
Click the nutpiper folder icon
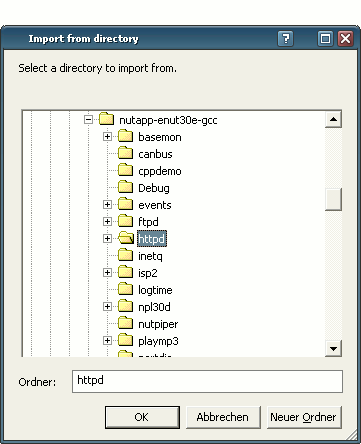[x=126, y=323]
